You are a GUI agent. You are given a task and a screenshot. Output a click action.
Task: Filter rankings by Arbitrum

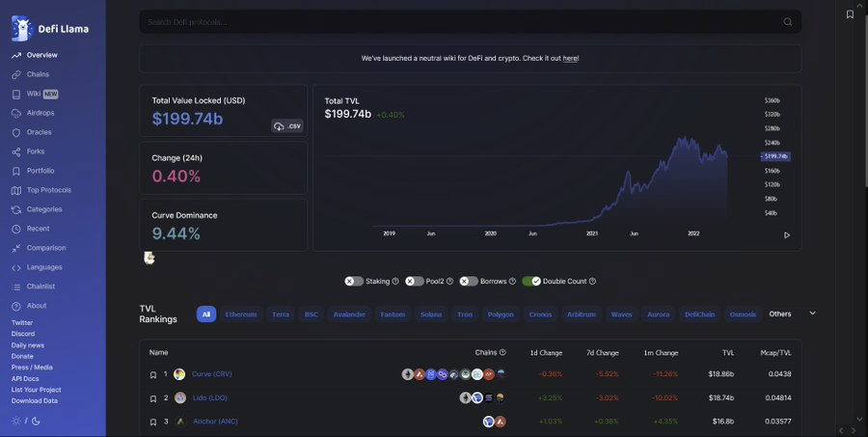tap(582, 314)
